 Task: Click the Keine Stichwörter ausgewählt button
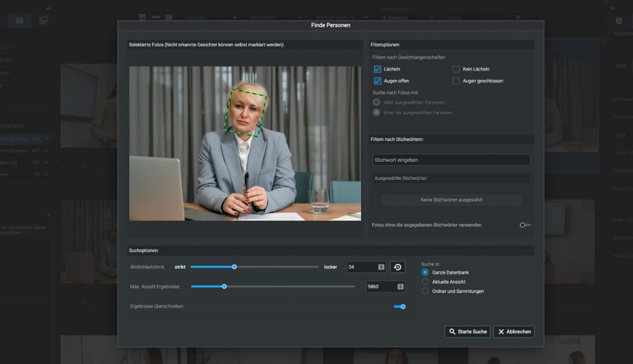452,200
